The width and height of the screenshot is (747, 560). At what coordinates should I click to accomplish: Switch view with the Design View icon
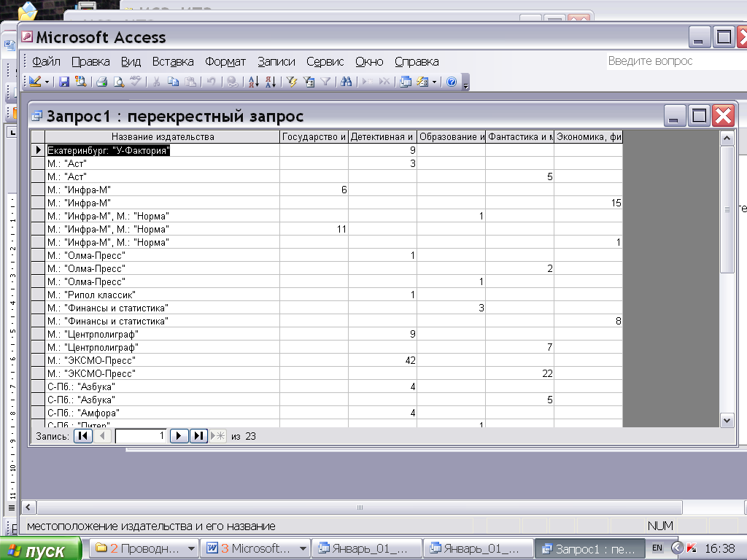point(35,82)
